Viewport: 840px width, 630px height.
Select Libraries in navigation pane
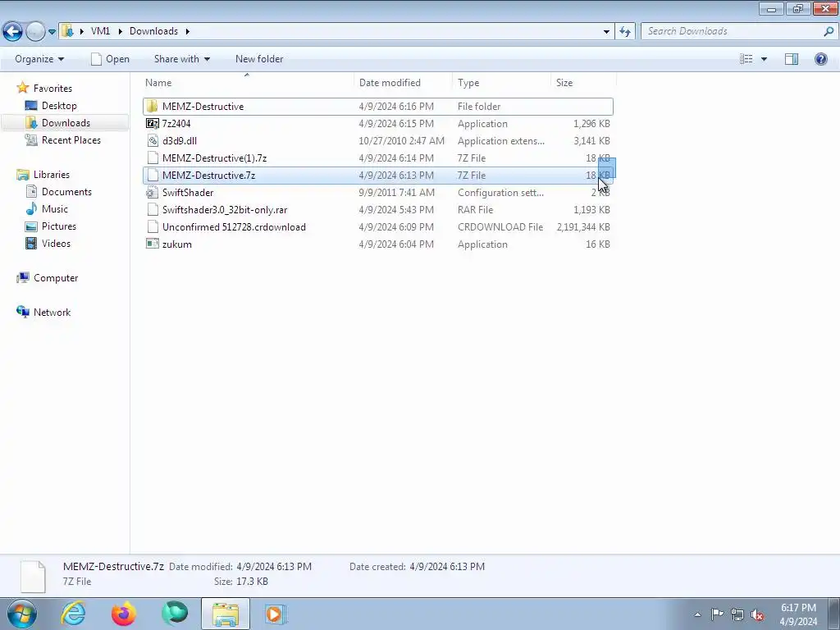tap(52, 175)
